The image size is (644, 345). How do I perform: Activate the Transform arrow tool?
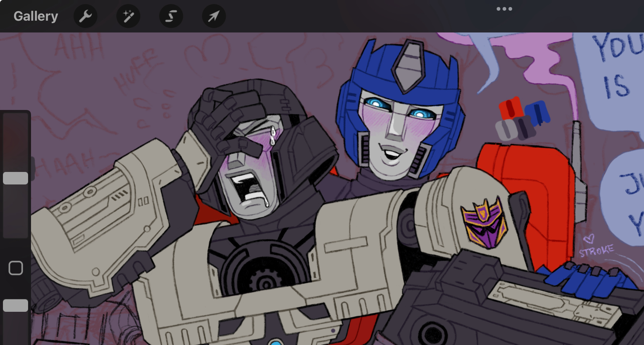pyautogui.click(x=214, y=16)
